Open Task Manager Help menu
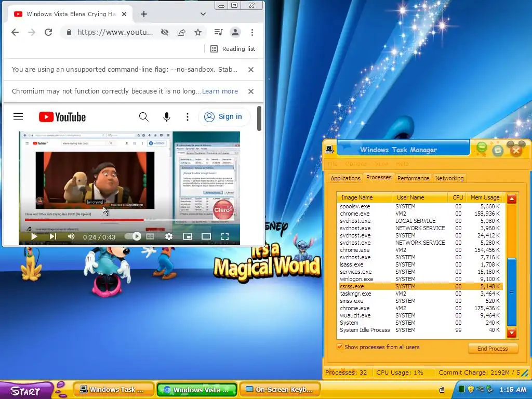532x399 pixels. click(x=402, y=164)
